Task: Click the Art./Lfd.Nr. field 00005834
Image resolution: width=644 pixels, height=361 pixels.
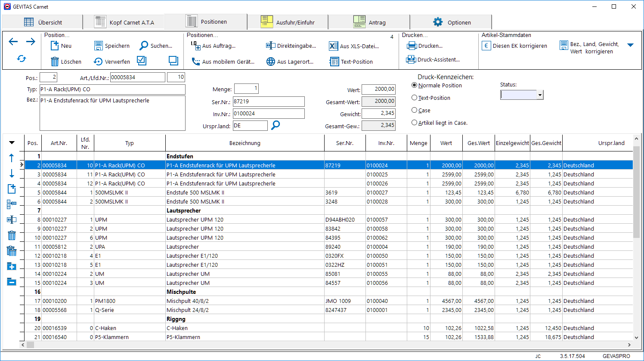Action: tap(138, 77)
